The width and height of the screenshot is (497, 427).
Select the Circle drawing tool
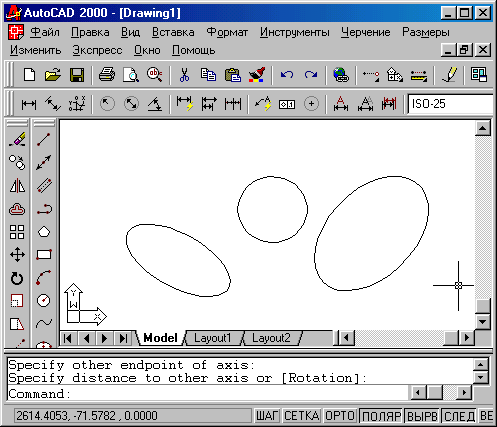point(44,301)
